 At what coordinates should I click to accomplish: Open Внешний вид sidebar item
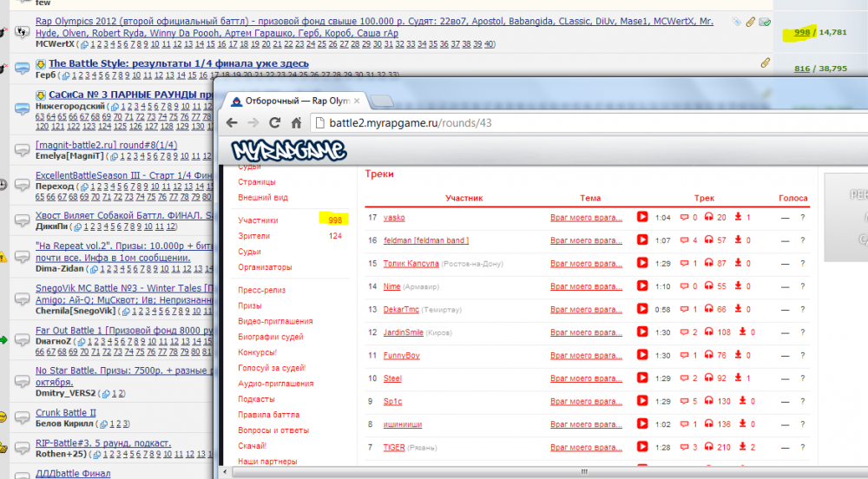tap(263, 197)
